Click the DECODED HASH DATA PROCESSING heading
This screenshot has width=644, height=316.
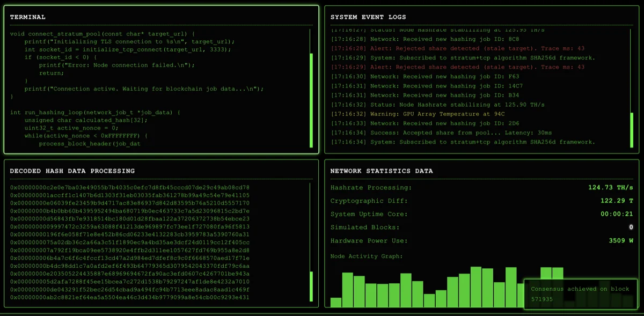point(72,171)
